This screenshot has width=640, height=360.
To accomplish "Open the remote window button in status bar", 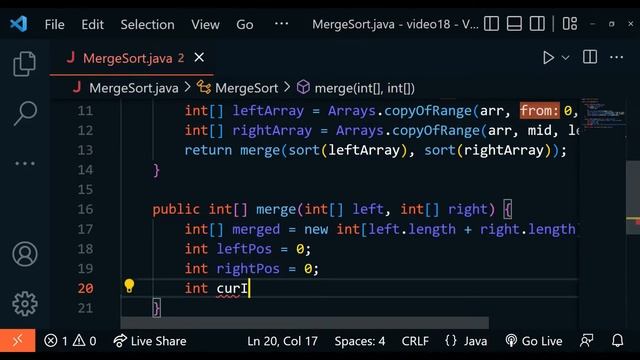I will [x=18, y=340].
